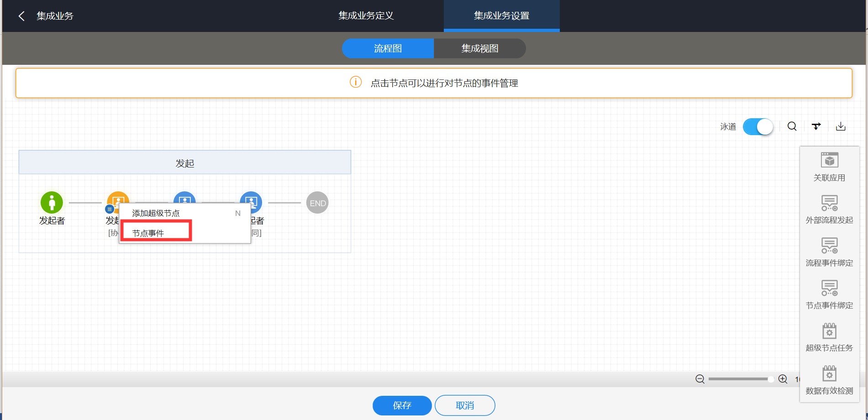Toggle the 泳道 swimlane switch
Image resolution: width=868 pixels, height=420 pixels.
(x=758, y=126)
